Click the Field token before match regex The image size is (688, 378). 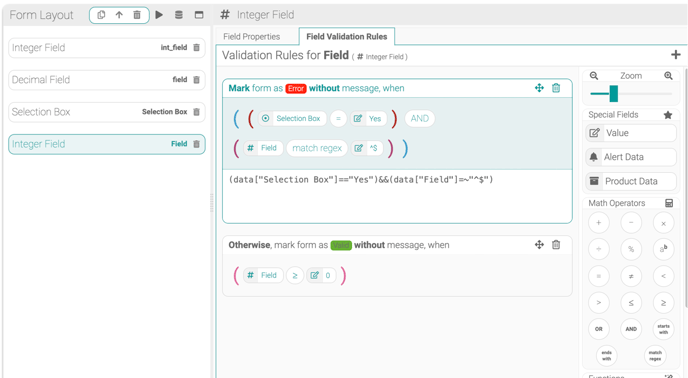[263, 148]
